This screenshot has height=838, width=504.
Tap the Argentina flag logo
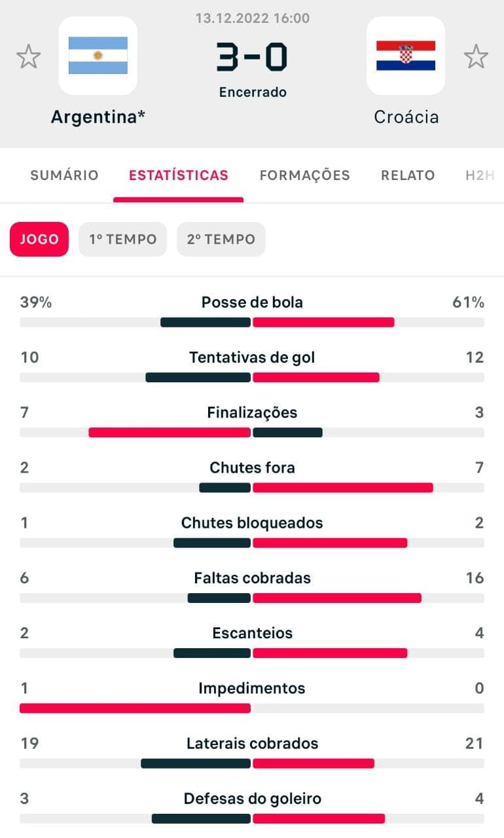pos(98,56)
